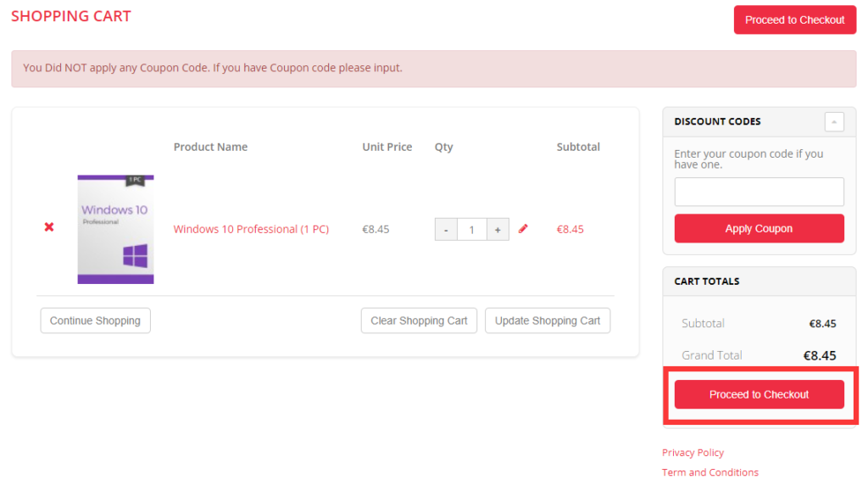Open the Windows 10 Professional box image

pos(115,229)
